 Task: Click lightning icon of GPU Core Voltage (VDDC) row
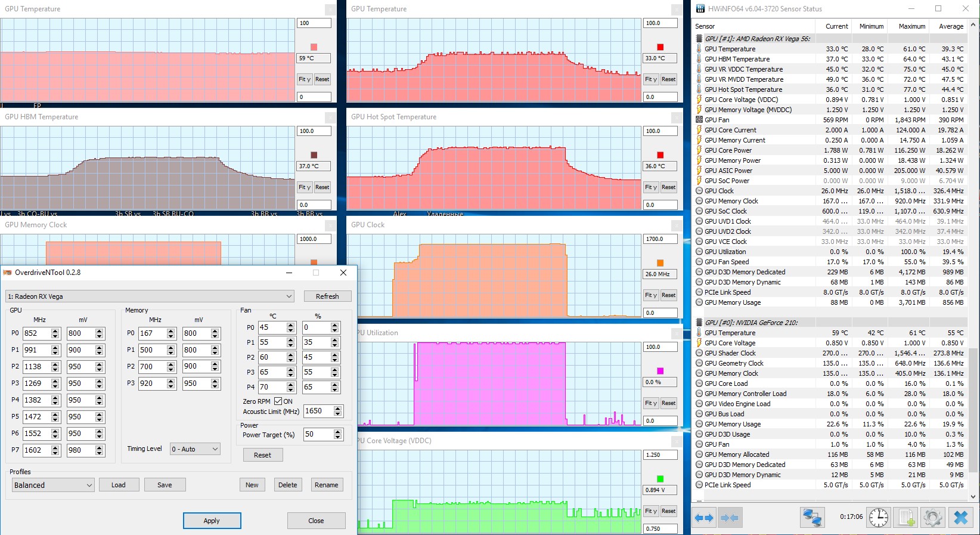click(x=699, y=100)
